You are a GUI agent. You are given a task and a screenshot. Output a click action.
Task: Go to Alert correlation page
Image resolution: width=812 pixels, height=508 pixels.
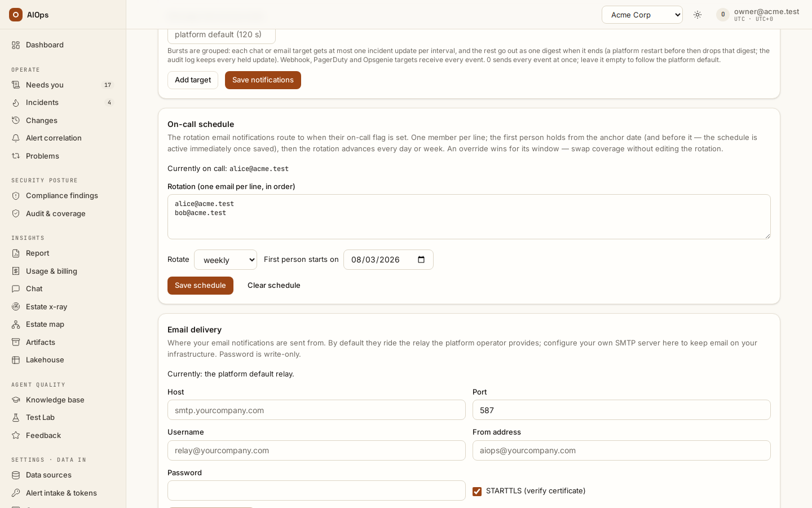click(x=63, y=138)
